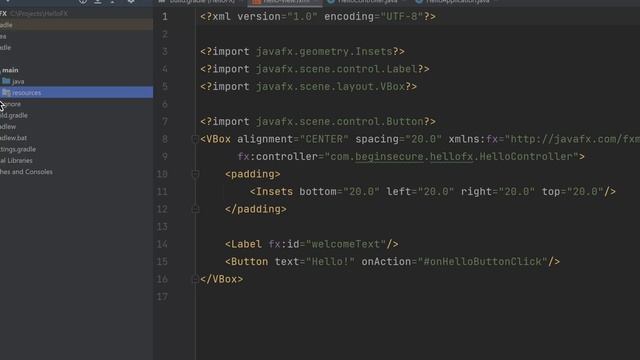Image resolution: width=640 pixels, height=360 pixels.
Task: Select Scratches and Consoles node
Action: pyautogui.click(x=26, y=172)
